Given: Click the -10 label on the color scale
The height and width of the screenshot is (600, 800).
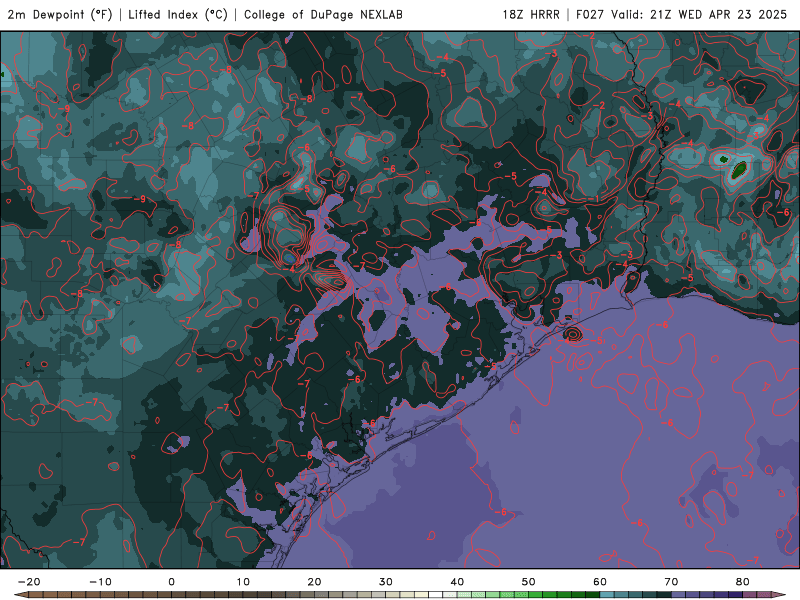Looking at the screenshot, I should pos(100,582).
